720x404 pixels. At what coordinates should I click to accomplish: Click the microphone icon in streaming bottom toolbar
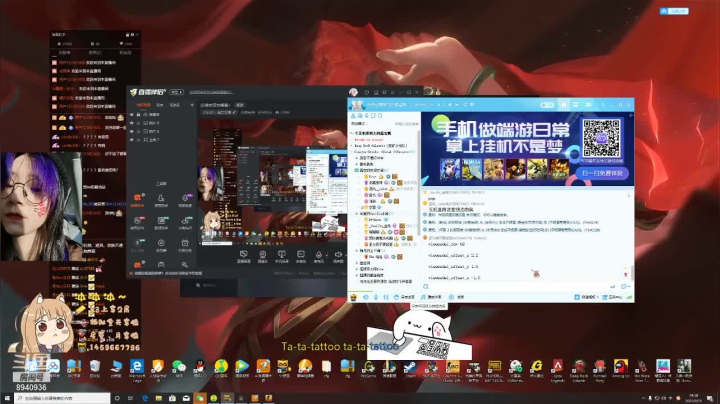point(319,254)
